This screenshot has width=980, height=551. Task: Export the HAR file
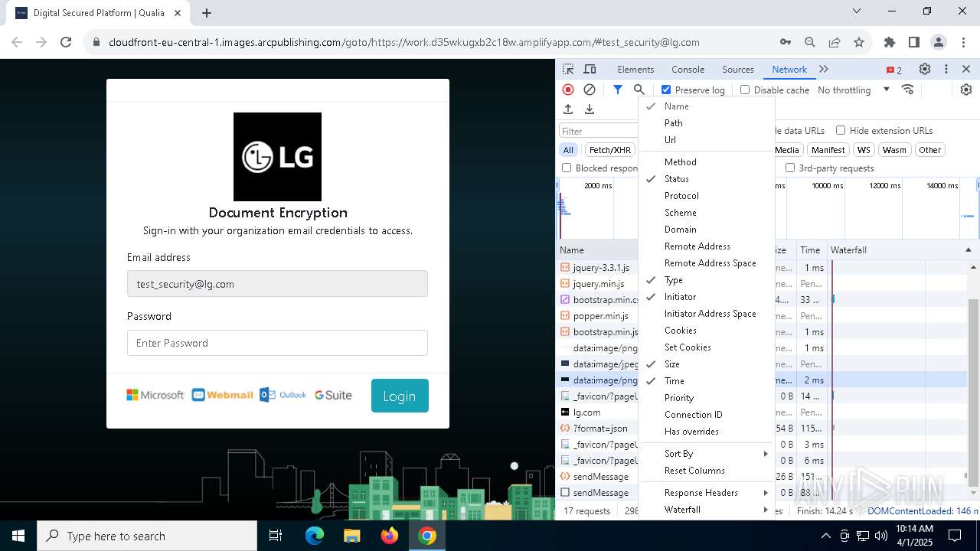click(590, 109)
